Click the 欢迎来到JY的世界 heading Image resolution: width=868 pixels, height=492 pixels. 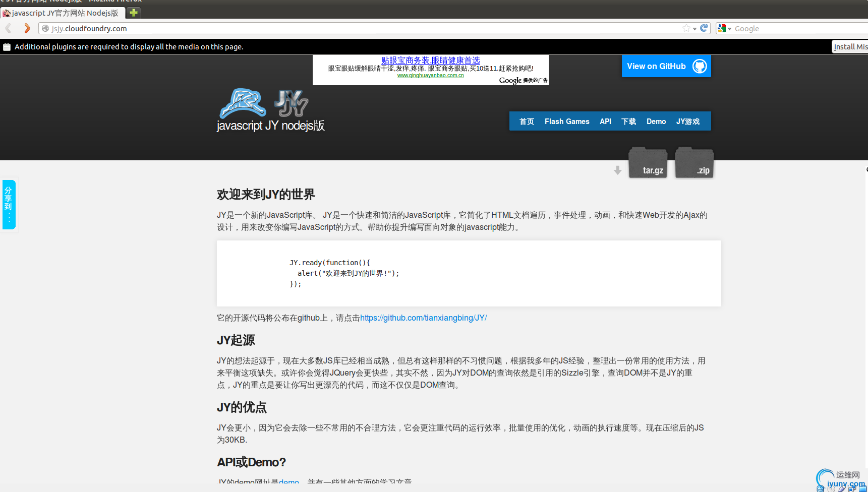pos(266,195)
